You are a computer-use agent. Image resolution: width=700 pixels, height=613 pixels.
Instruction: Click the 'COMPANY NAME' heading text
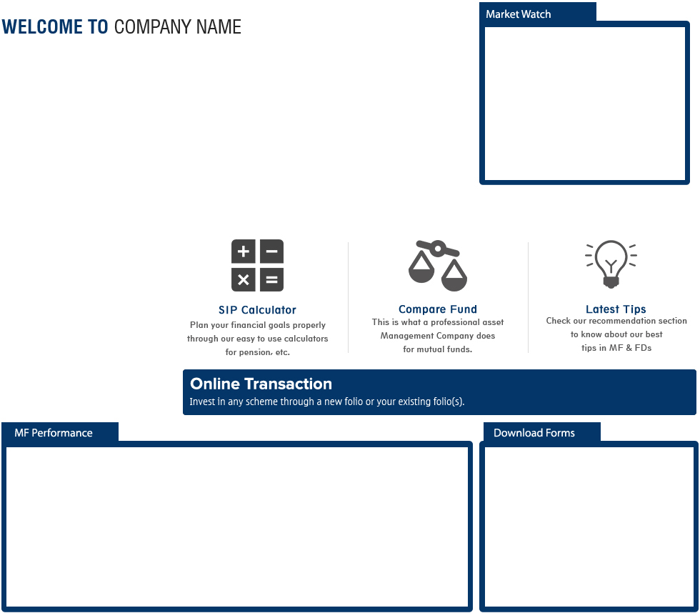177,27
